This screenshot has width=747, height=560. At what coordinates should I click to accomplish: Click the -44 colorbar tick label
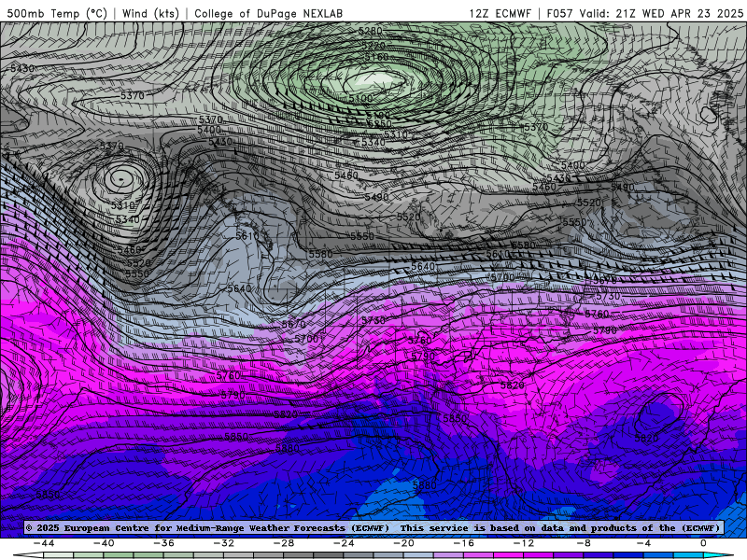[44, 543]
